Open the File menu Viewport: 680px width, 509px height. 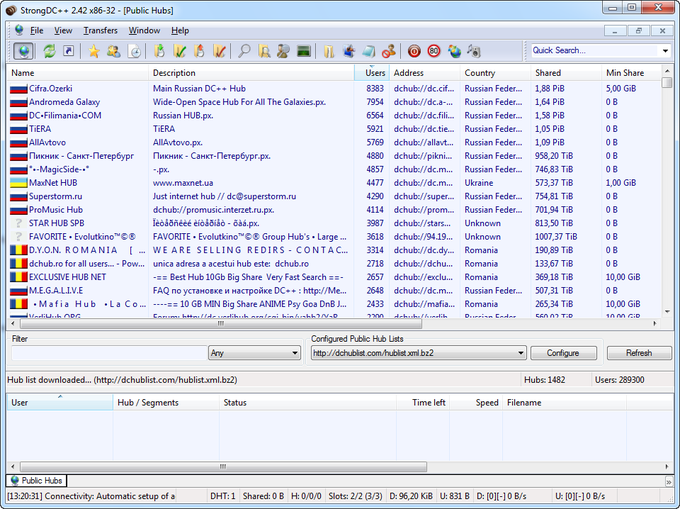pos(36,30)
